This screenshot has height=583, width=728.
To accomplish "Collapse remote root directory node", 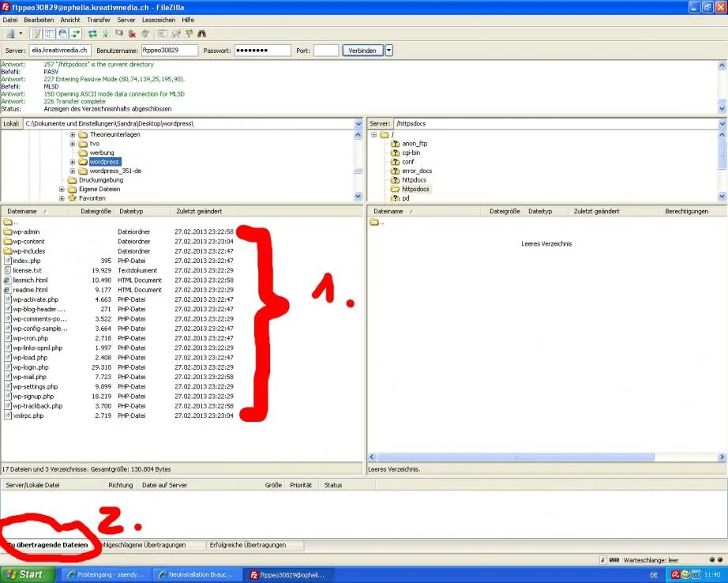I will 373,134.
